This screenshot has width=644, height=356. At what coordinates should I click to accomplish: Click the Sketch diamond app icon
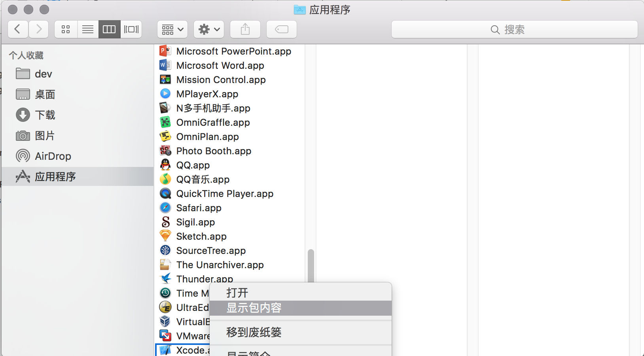coord(165,236)
